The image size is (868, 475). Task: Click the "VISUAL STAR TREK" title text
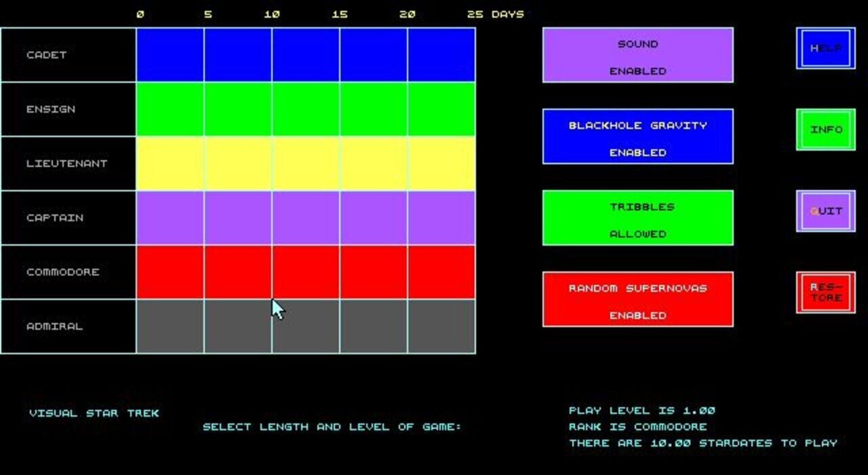click(x=94, y=413)
